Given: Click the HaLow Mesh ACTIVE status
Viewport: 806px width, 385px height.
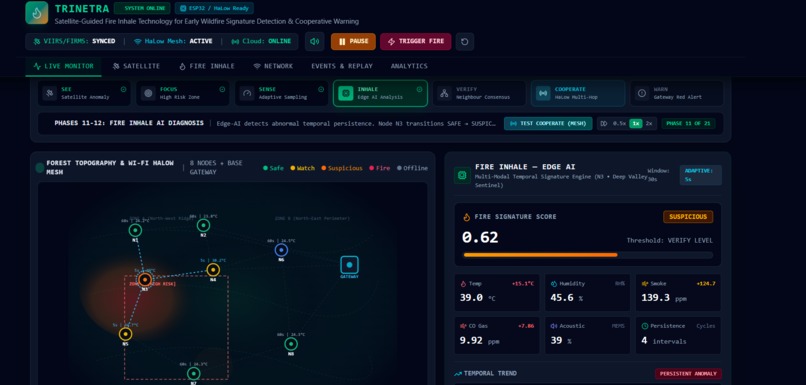Looking at the screenshot, I should 173,42.
